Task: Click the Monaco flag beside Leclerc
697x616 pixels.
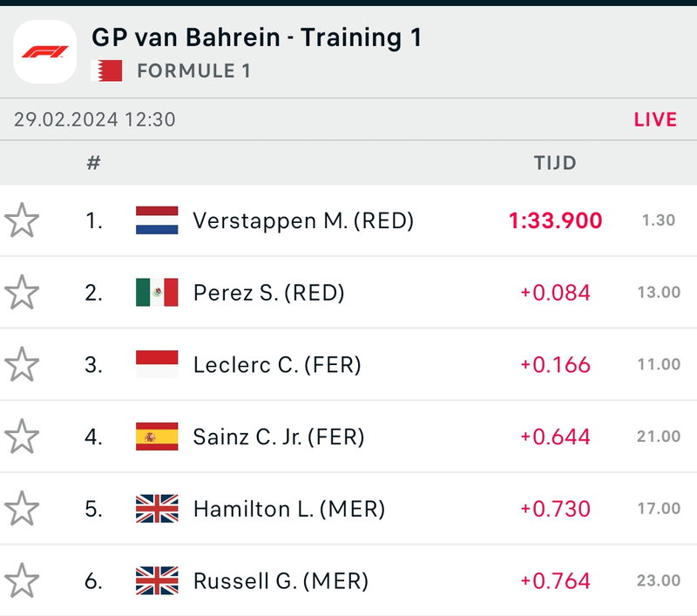Action: pyautogui.click(x=157, y=365)
